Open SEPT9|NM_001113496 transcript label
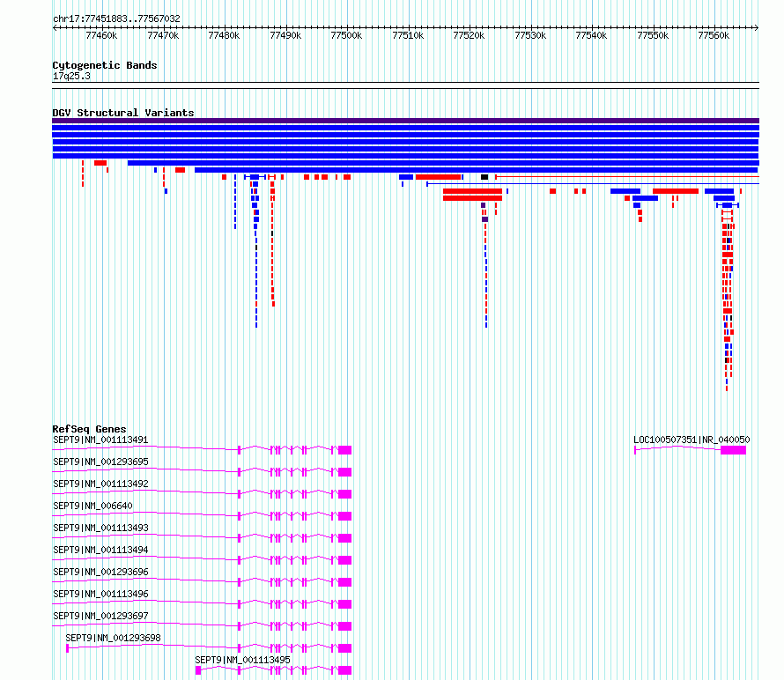784x680 pixels. coord(100,594)
